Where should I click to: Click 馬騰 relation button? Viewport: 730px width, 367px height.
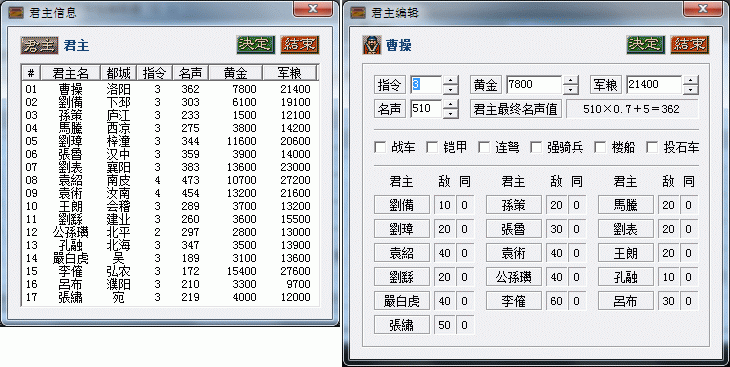pyautogui.click(x=626, y=205)
